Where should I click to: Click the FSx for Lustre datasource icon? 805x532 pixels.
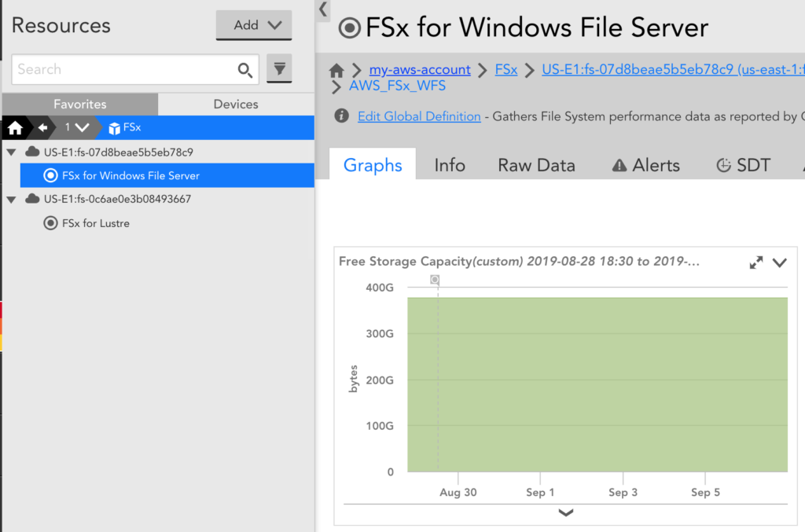click(x=50, y=223)
